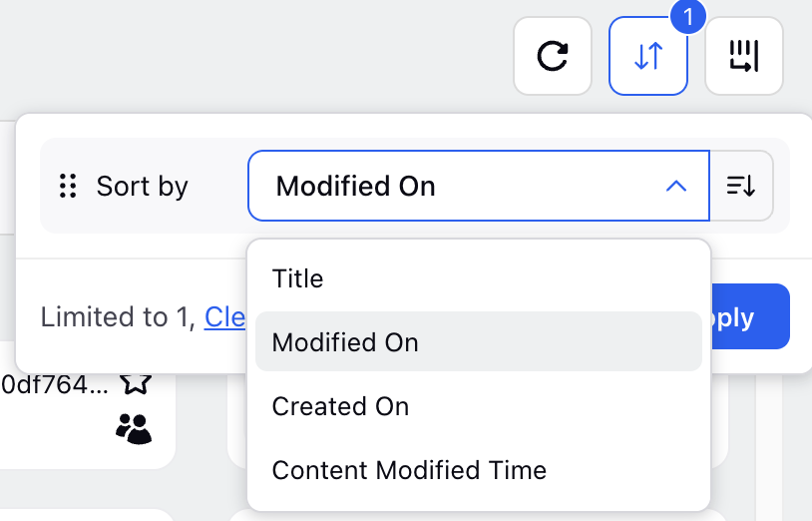
Task: Star the 0df764 card favorite icon
Action: 136,383
